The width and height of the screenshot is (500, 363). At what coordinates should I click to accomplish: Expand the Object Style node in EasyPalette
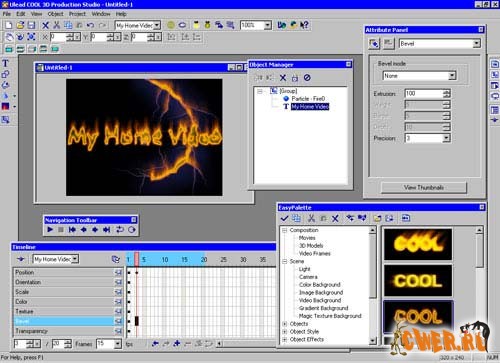point(285,332)
